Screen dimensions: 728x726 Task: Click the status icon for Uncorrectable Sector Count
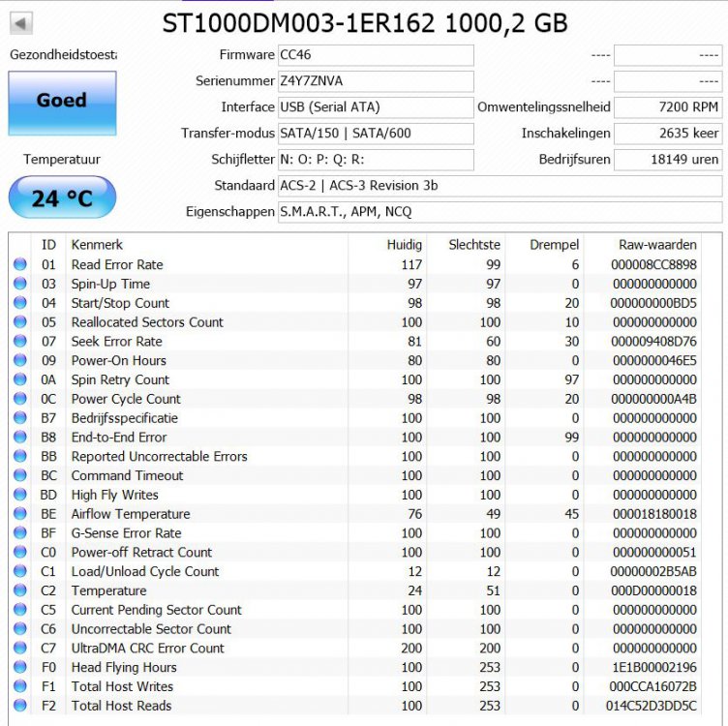pyautogui.click(x=20, y=628)
